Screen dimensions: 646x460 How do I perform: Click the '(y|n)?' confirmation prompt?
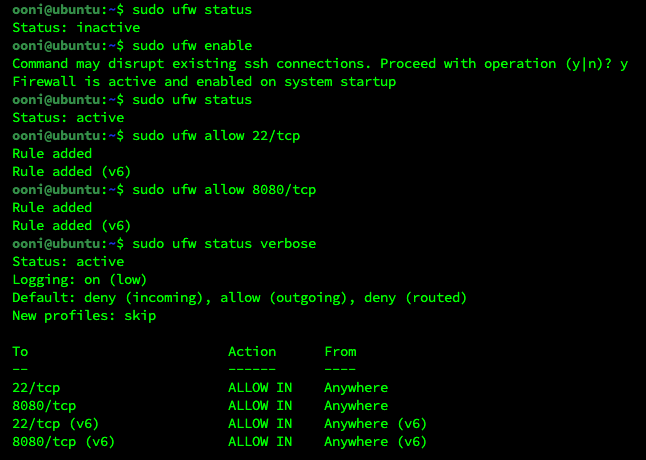[x=589, y=64]
